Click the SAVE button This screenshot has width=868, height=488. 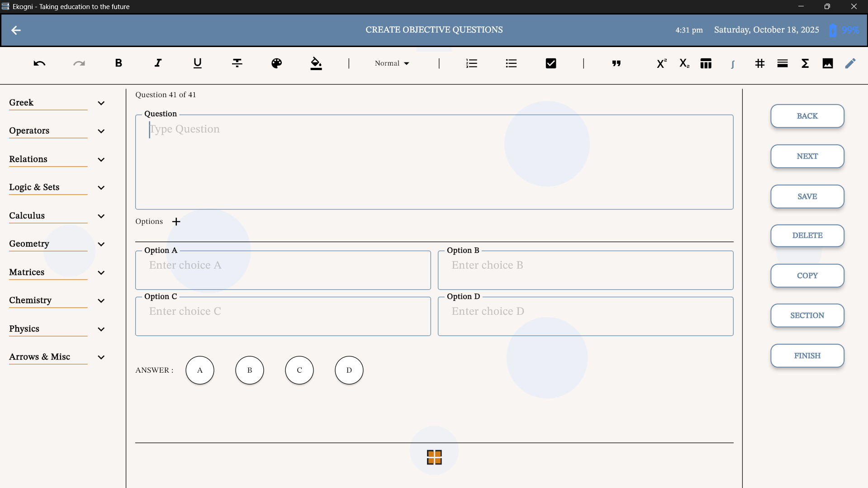pos(807,196)
